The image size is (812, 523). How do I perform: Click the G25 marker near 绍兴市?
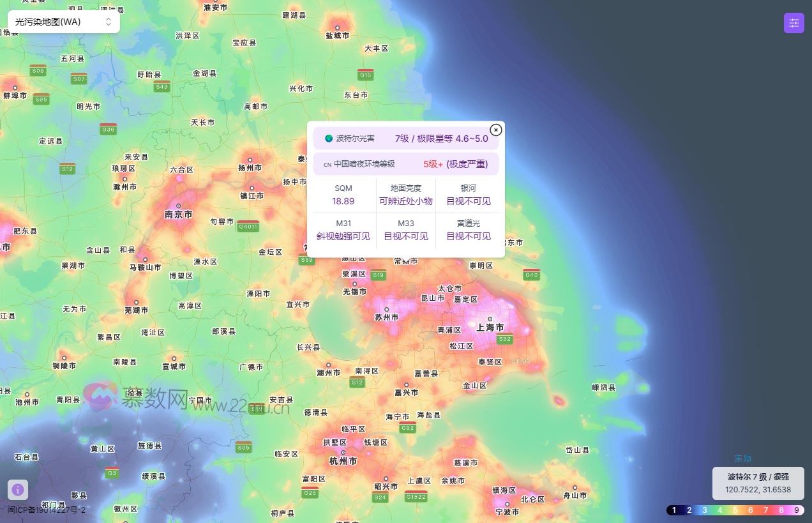(x=310, y=493)
